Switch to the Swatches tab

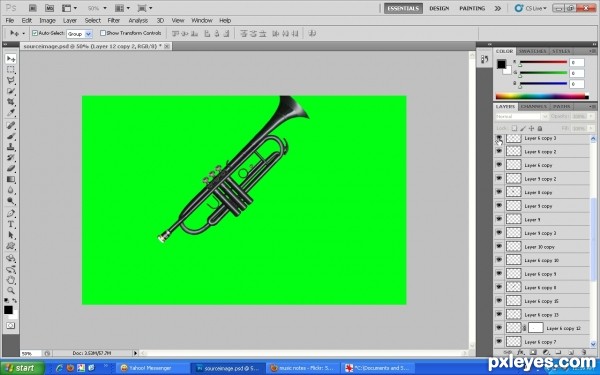(532, 51)
